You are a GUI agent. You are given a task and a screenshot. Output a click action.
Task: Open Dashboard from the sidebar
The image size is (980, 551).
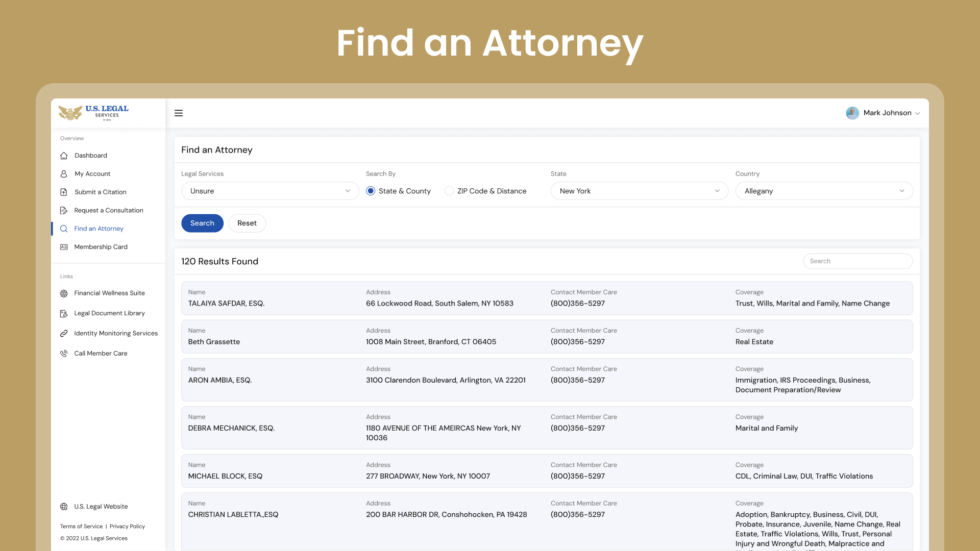click(91, 156)
